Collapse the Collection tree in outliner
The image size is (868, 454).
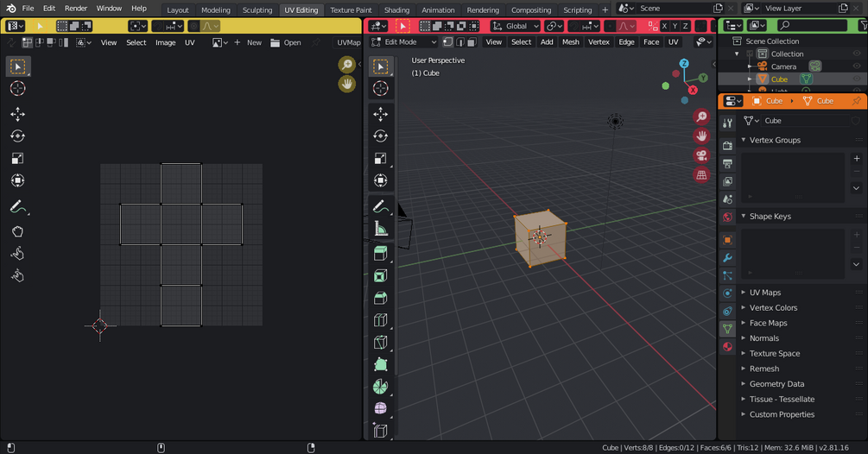tap(737, 54)
